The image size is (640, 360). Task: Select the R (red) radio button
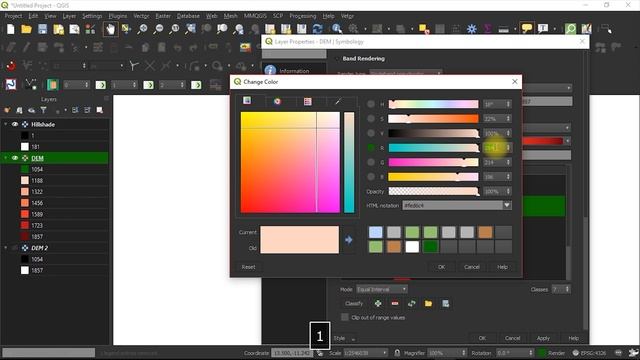click(371, 148)
